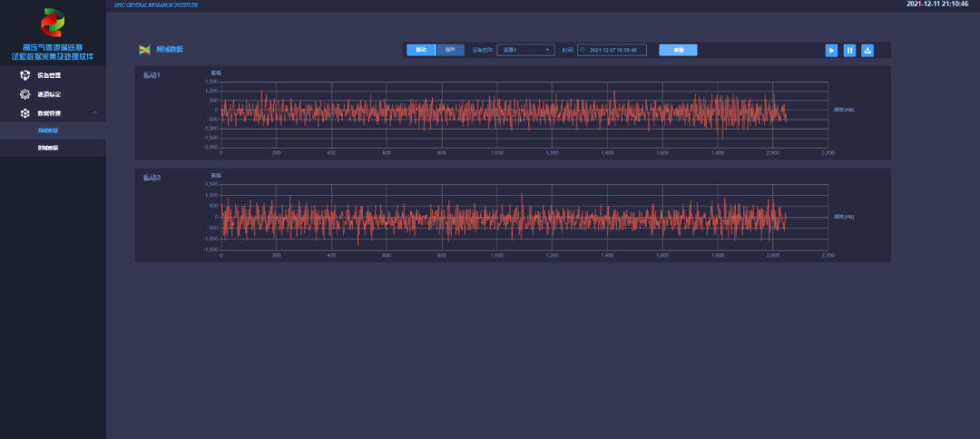Open the device name dropdown

click(525, 50)
